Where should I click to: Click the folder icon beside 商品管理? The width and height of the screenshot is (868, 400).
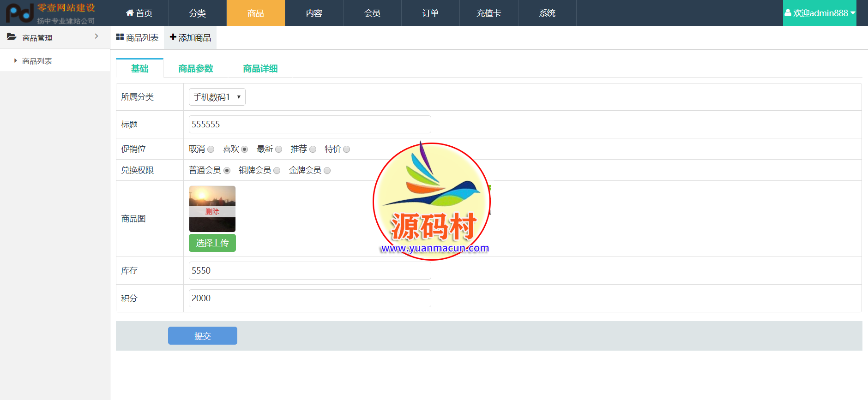[x=12, y=37]
